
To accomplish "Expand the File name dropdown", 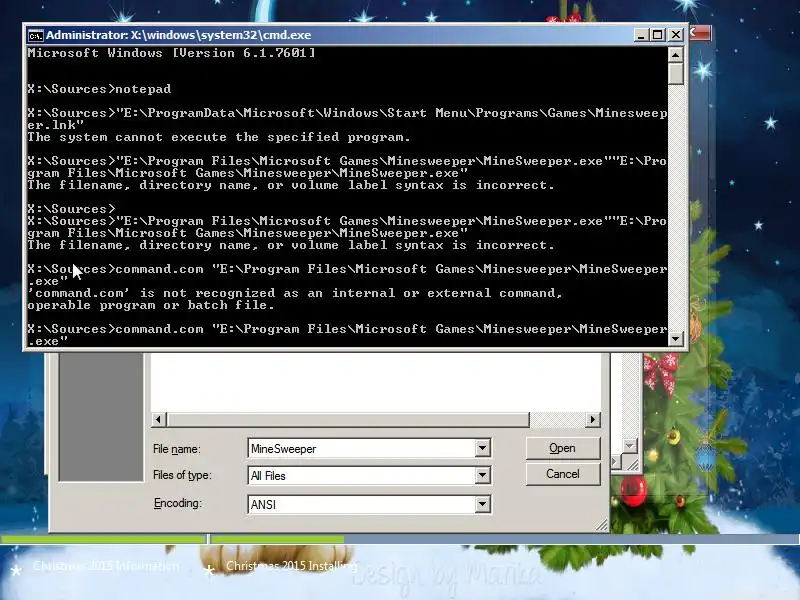I will point(482,448).
